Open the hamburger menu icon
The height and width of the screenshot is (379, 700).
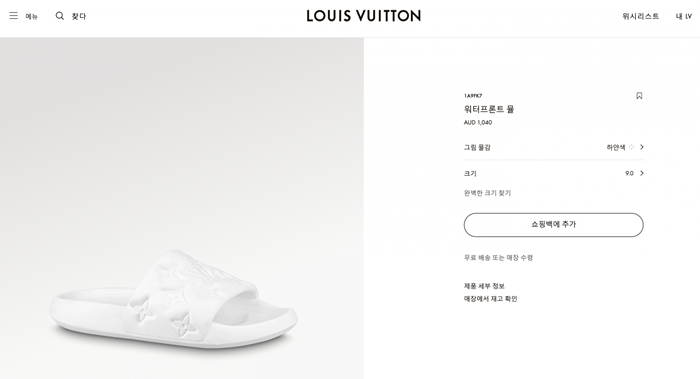click(13, 16)
